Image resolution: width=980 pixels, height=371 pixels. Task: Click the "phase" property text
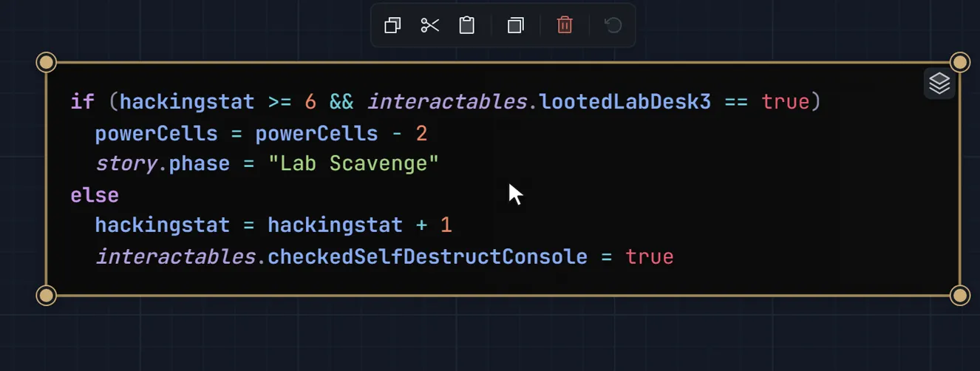pos(200,163)
